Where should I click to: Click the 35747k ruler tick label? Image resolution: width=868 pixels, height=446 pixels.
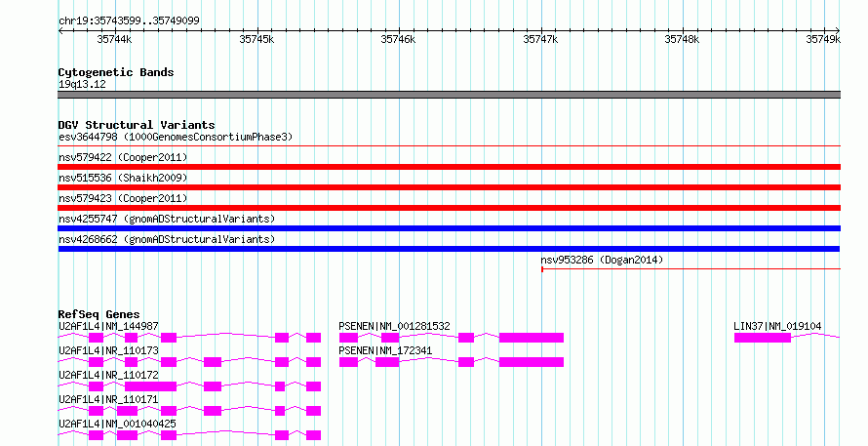point(540,39)
